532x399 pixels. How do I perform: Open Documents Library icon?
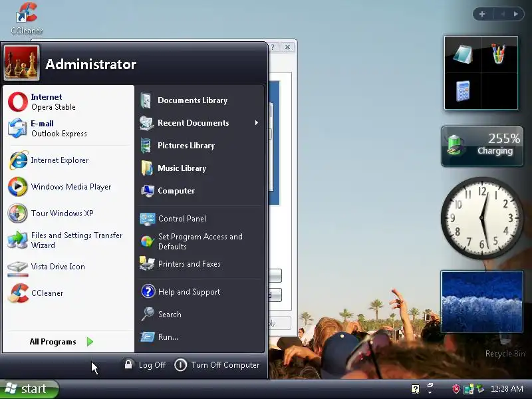pyautogui.click(x=146, y=100)
